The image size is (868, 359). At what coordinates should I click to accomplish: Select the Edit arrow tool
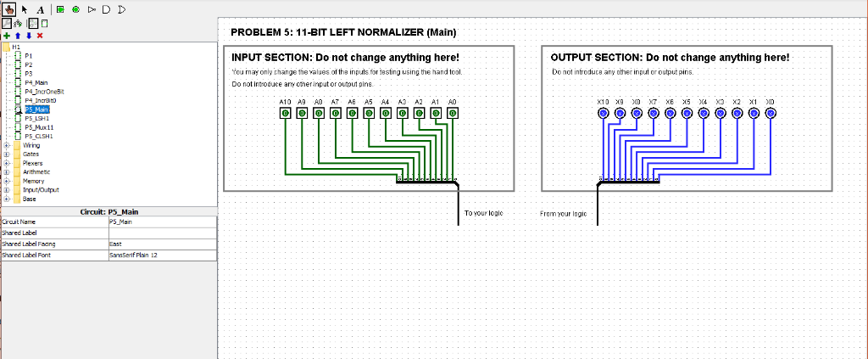25,9
